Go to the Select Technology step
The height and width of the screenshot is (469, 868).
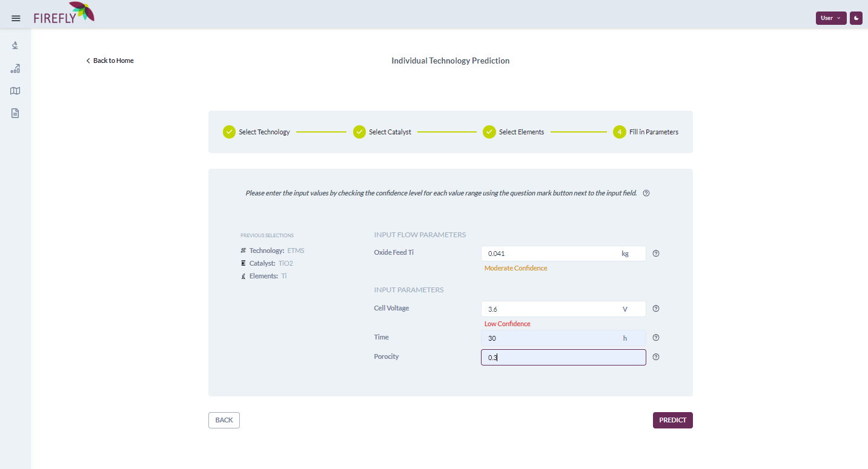click(x=256, y=132)
